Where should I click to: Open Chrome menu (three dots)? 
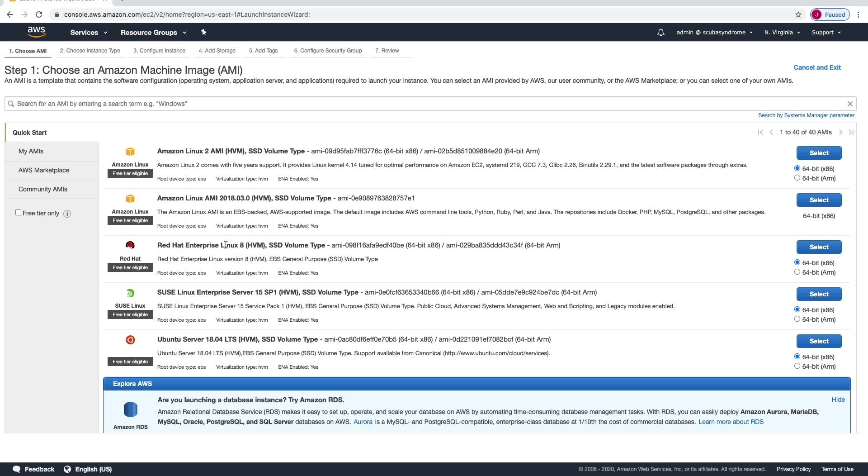858,14
